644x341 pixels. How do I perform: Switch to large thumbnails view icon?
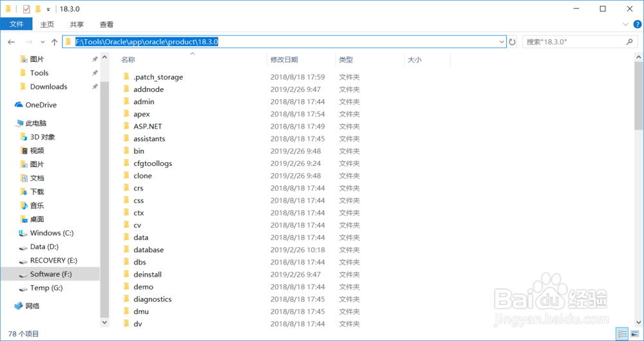click(634, 334)
